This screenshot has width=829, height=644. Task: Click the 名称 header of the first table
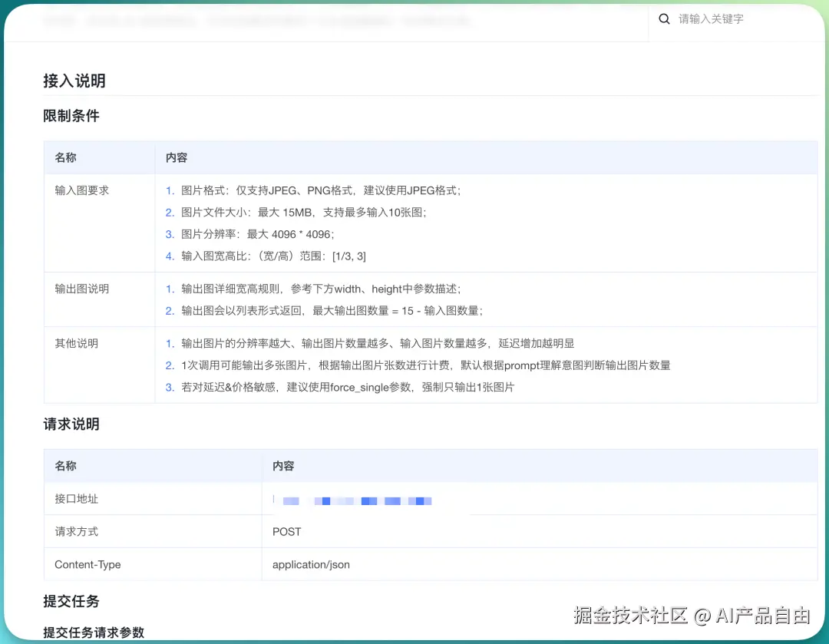[x=64, y=157]
